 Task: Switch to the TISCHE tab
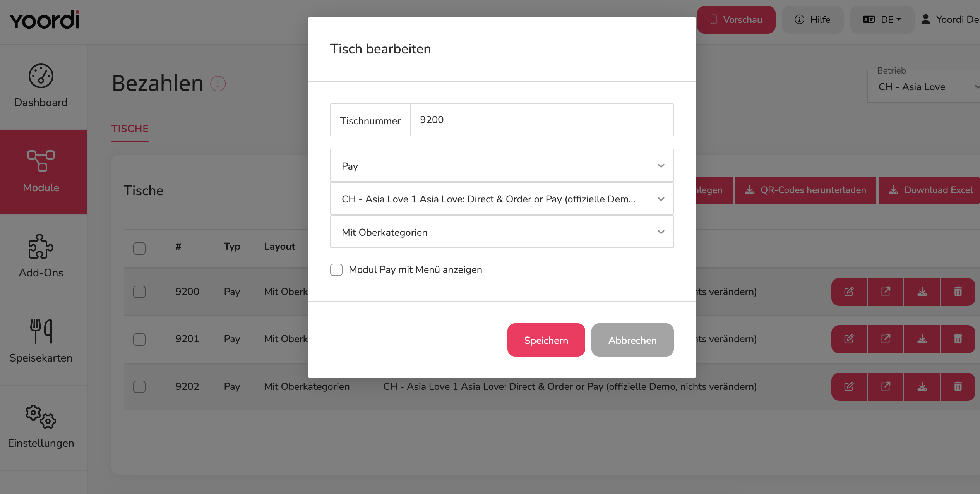tap(130, 129)
